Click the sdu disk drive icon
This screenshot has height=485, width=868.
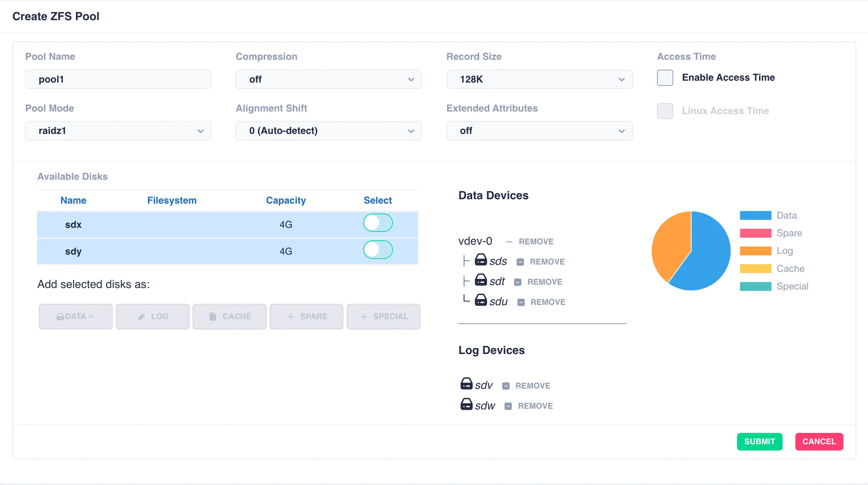481,300
